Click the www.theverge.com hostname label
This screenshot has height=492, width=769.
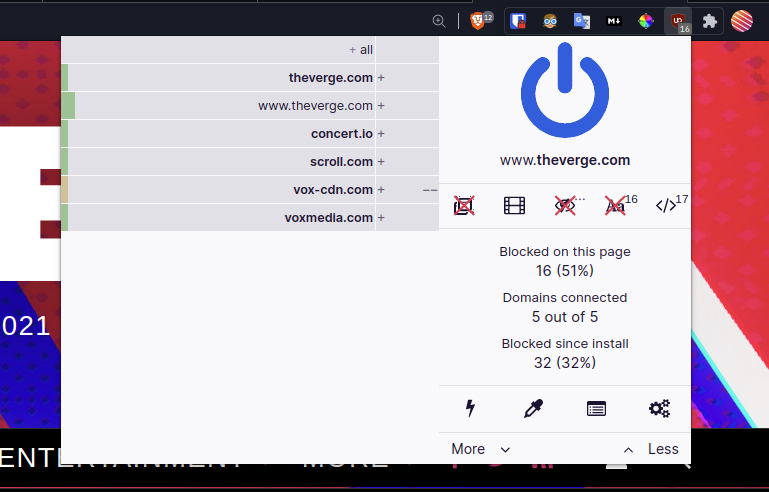[565, 160]
